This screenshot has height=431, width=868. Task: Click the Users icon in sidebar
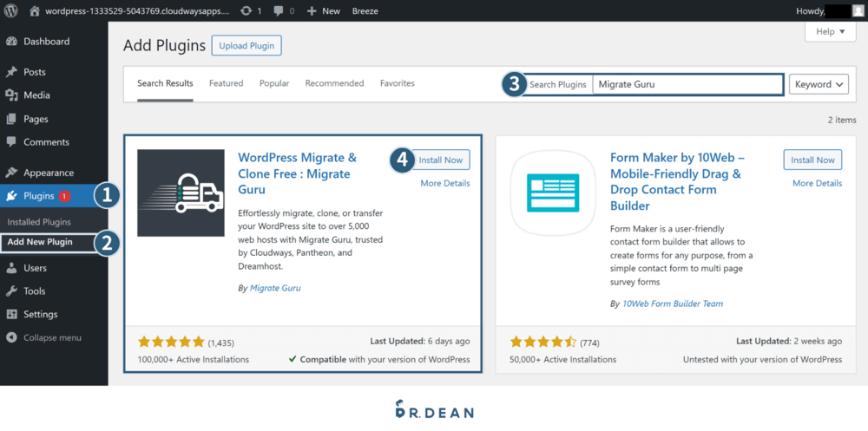click(11, 268)
